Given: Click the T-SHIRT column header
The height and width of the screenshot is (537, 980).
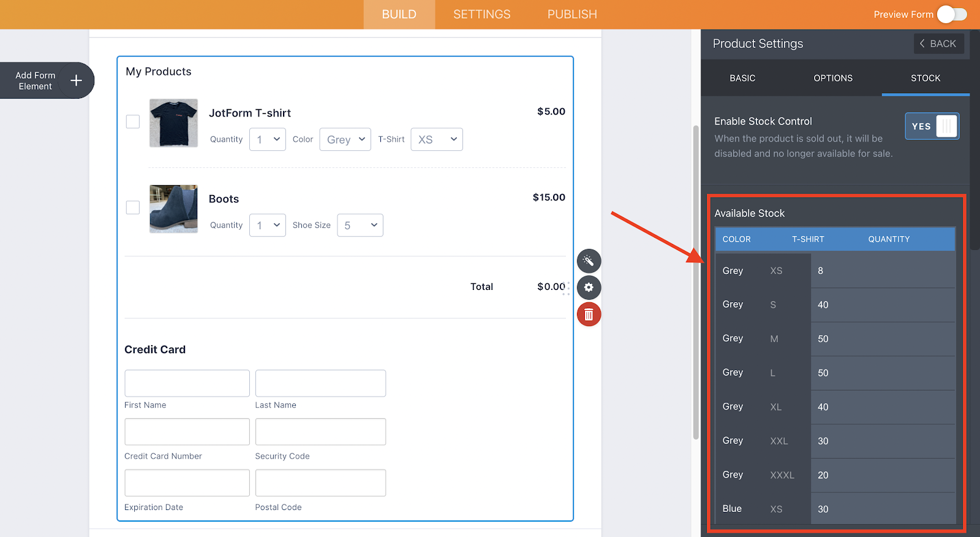Looking at the screenshot, I should (808, 239).
